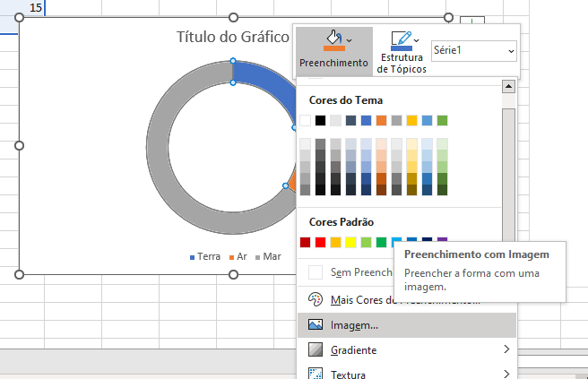
Task: Select black in Cores do Tema
Action: pos(321,120)
